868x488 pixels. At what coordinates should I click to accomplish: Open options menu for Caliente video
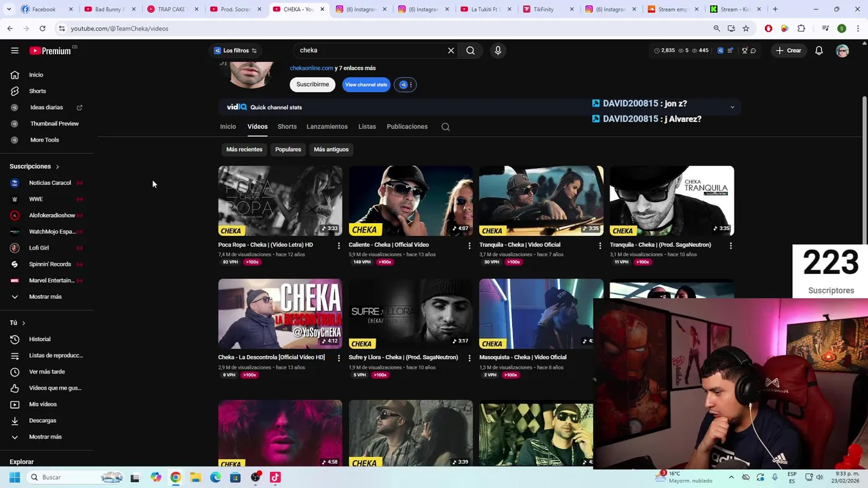click(469, 245)
